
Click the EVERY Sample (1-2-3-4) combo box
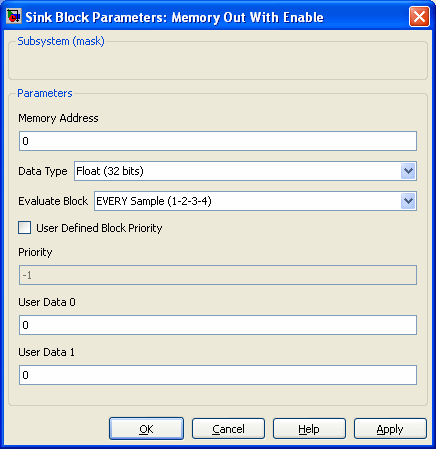[255, 201]
